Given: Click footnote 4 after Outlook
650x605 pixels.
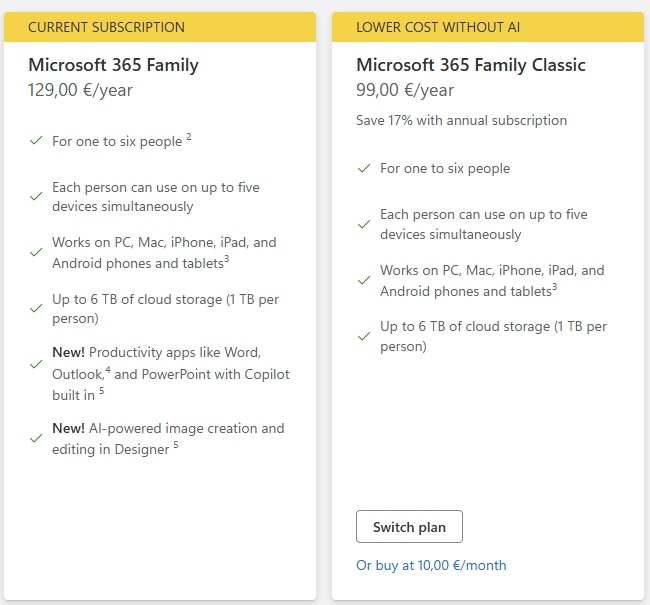Looking at the screenshot, I should point(108,369).
